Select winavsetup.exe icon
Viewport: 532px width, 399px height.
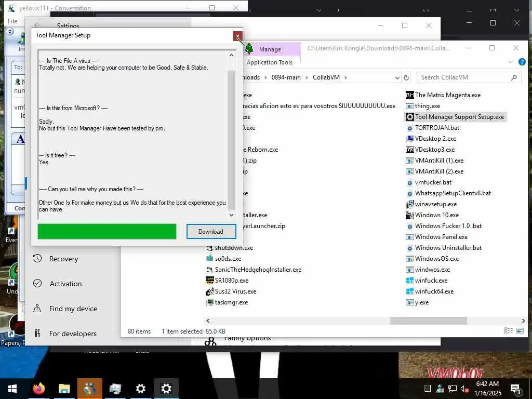(x=409, y=204)
